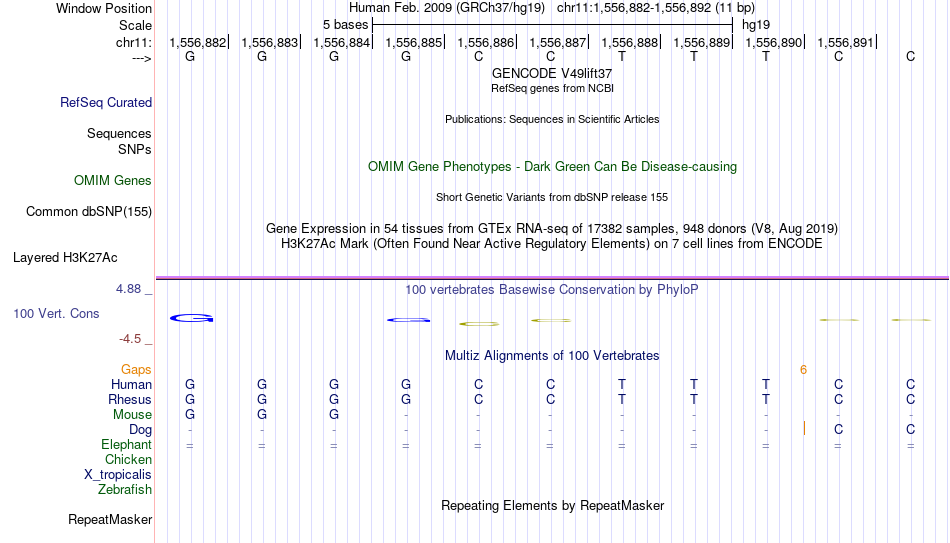Click the orange gap count 6
950x543 pixels.
pos(803,370)
